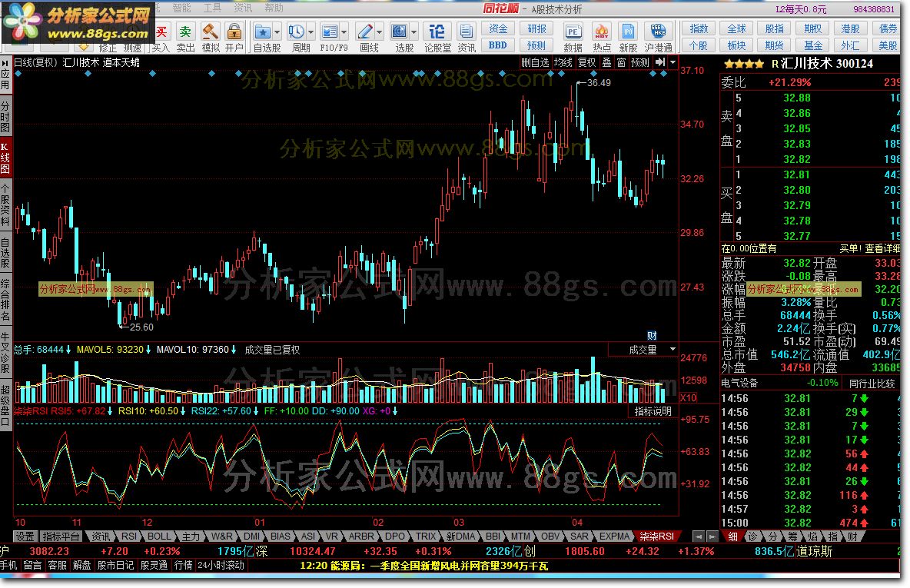Click the 基金 fund button
The height and width of the screenshot is (588, 910).
(x=812, y=45)
